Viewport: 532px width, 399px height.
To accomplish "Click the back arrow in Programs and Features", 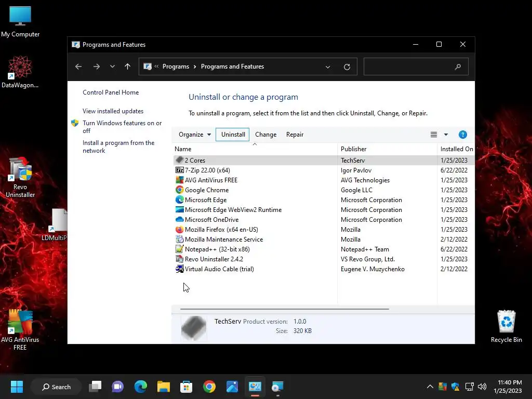I will pos(78,66).
